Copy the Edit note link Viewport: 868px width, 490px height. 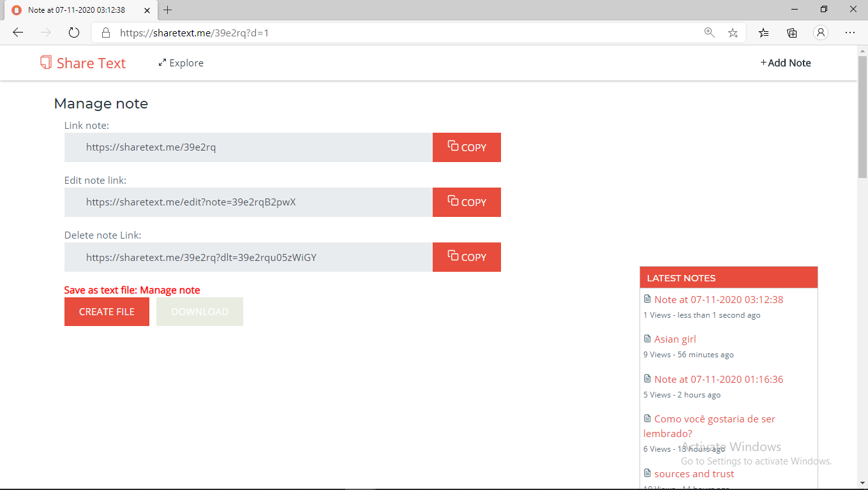(x=467, y=202)
